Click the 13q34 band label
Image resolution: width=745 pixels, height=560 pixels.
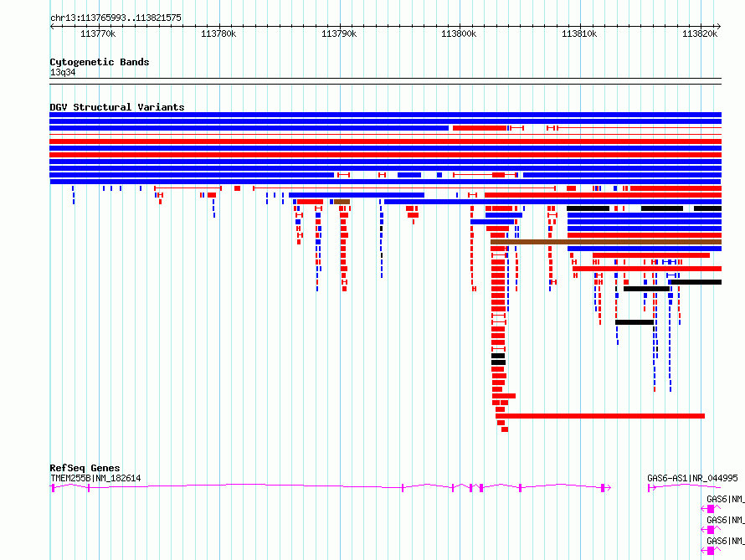63,72
